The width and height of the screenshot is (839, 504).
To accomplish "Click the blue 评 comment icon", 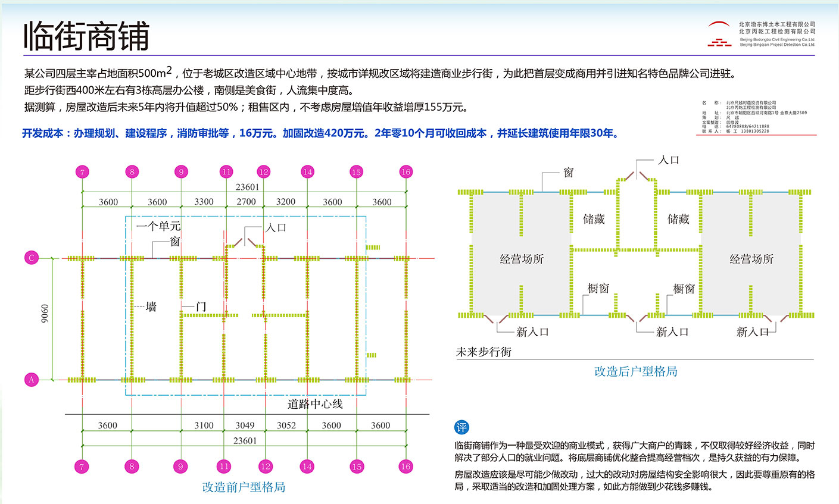I will (x=461, y=427).
